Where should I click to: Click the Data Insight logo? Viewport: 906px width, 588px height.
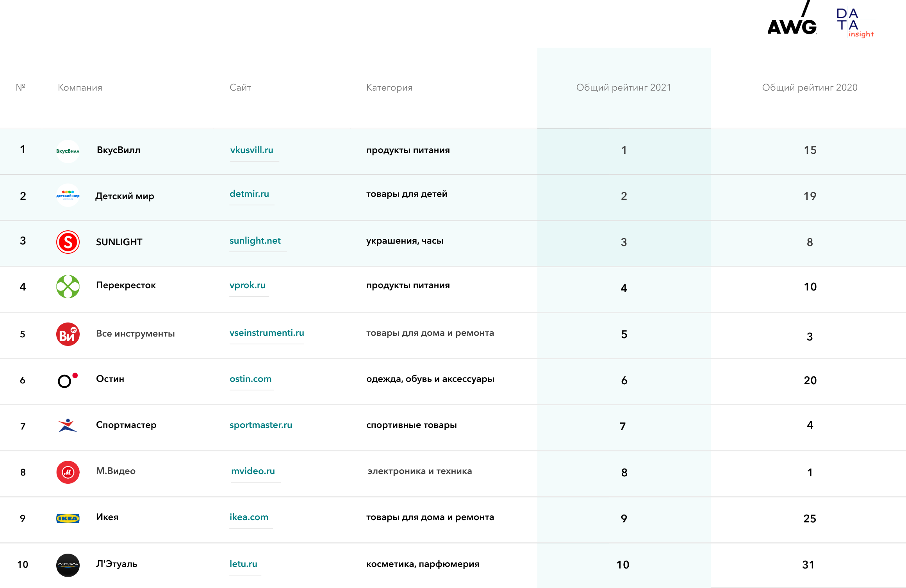[x=855, y=23]
